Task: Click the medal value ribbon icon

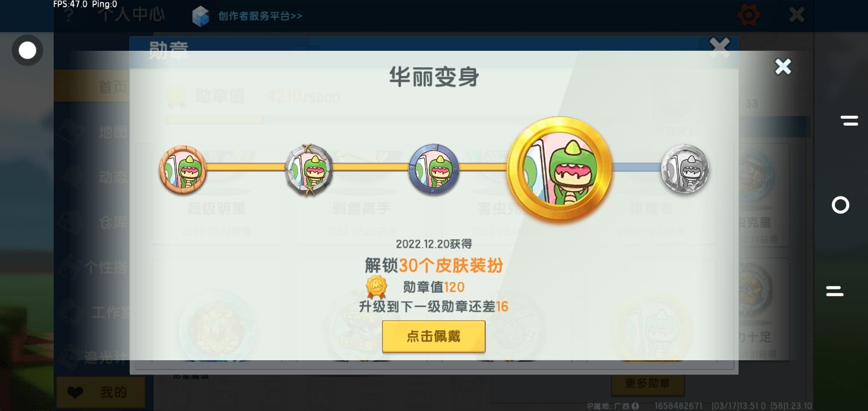Action: (376, 287)
